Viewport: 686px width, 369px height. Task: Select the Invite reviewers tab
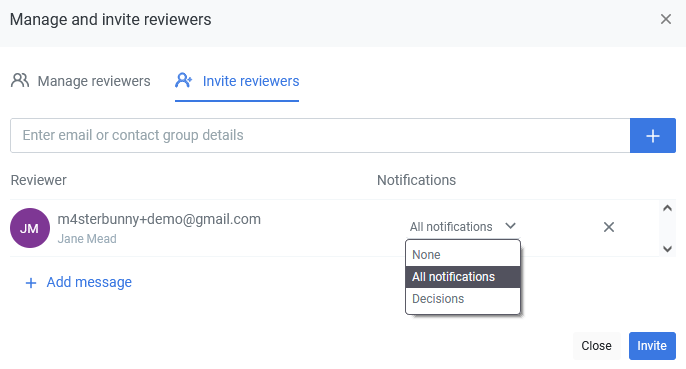(237, 81)
